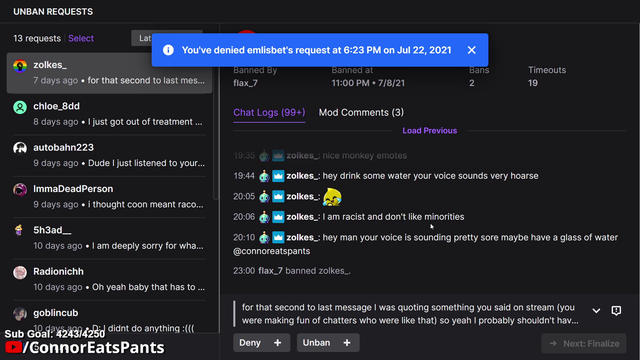Click the plus icon on Unban button
Viewport: 640px width, 360px height.
(347, 343)
